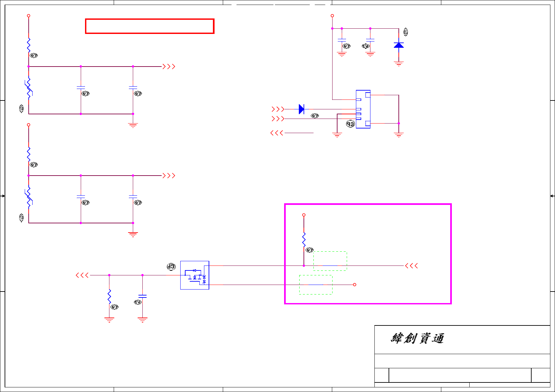This screenshot has height=392, width=555.
Task: Select the thermistor in the second divider circuit
Action: pos(29,197)
